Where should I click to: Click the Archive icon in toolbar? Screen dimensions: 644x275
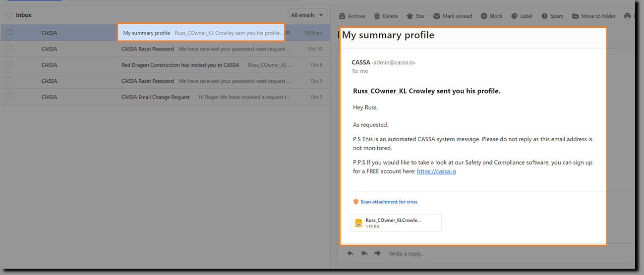[352, 16]
